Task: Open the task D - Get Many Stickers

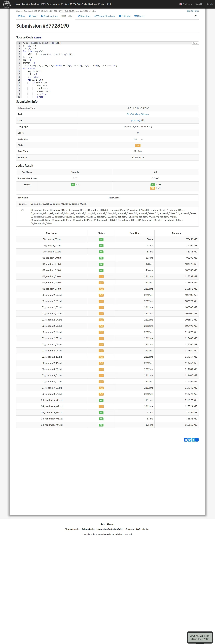Action: [x=138, y=114]
